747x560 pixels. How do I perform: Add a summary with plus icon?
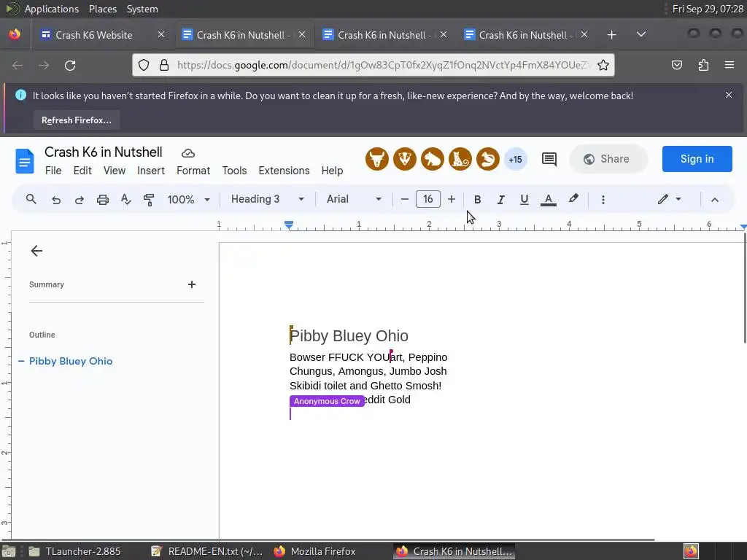(x=192, y=284)
